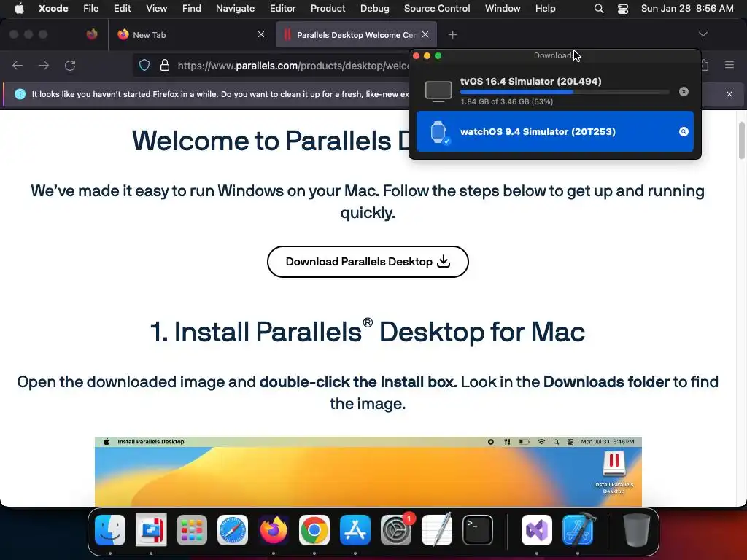This screenshot has height=560, width=747.
Task: Close the Parallels Desktop Welcome tab
Action: tap(425, 34)
